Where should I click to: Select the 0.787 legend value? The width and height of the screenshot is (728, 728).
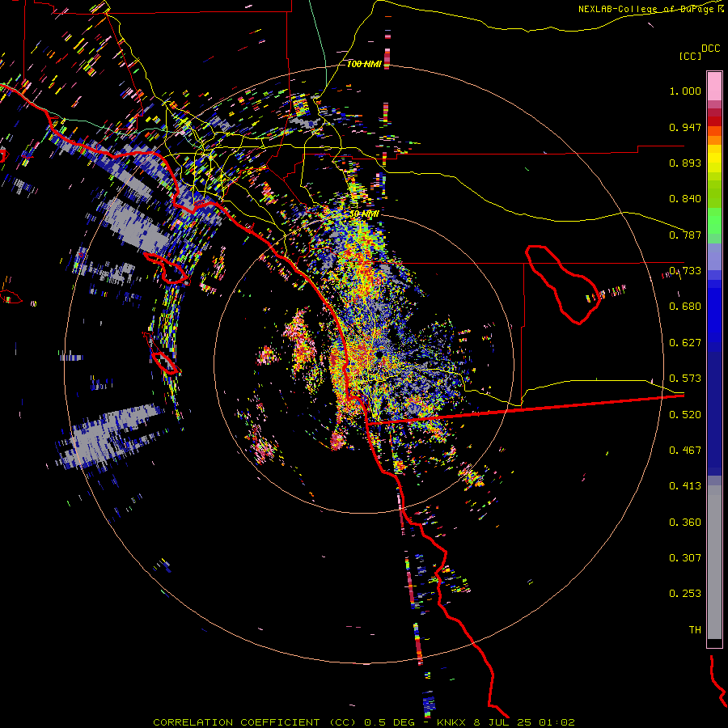(x=685, y=235)
